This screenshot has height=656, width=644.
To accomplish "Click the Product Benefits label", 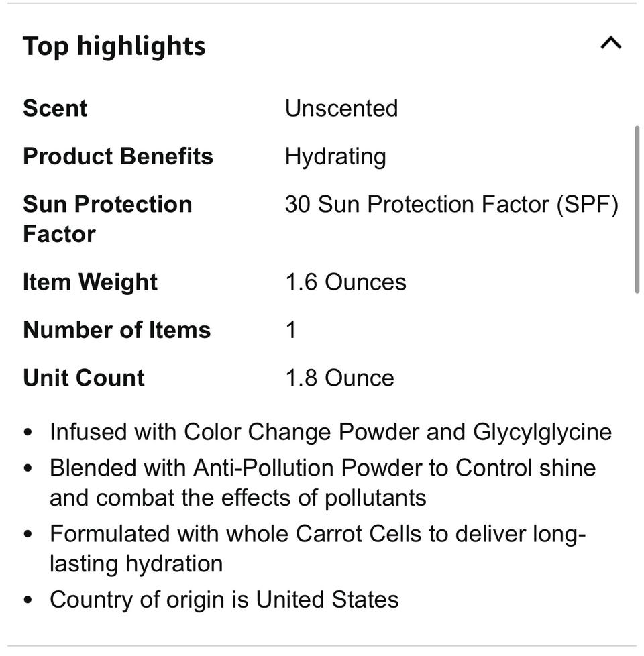I will pos(118,156).
